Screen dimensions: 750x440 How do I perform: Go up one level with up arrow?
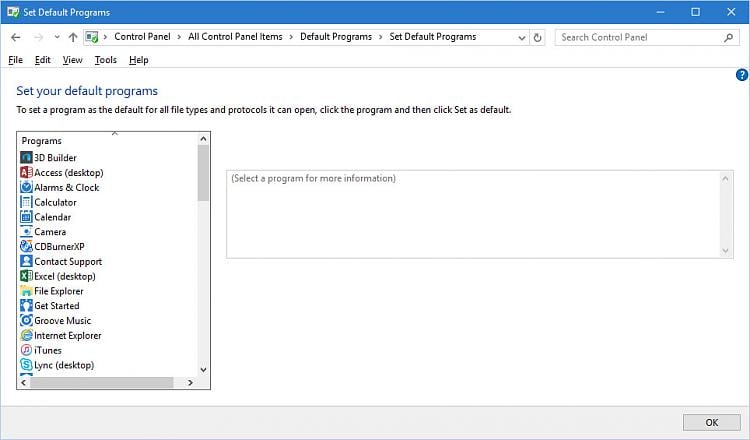[x=73, y=37]
